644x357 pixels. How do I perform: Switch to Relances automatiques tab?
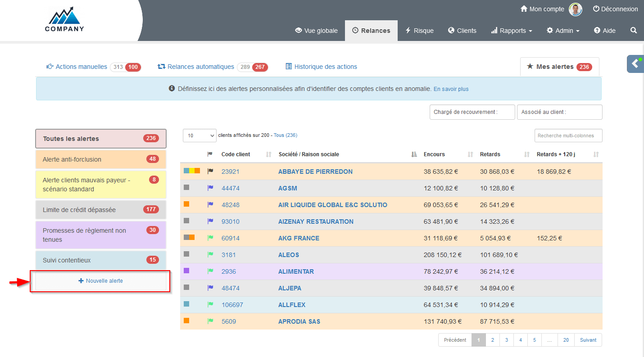[200, 67]
